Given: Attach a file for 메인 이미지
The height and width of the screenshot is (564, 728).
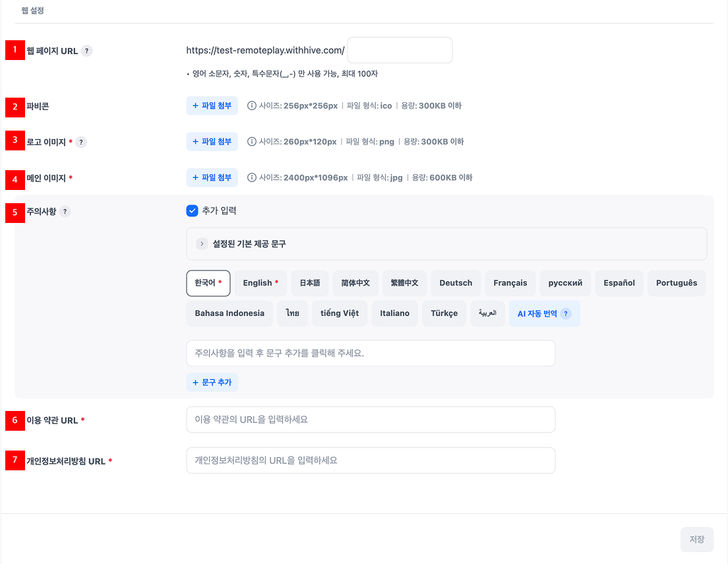Looking at the screenshot, I should (x=212, y=177).
